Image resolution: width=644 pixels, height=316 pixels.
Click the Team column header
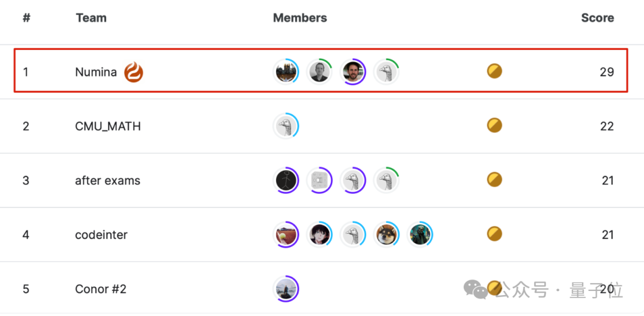click(x=91, y=18)
